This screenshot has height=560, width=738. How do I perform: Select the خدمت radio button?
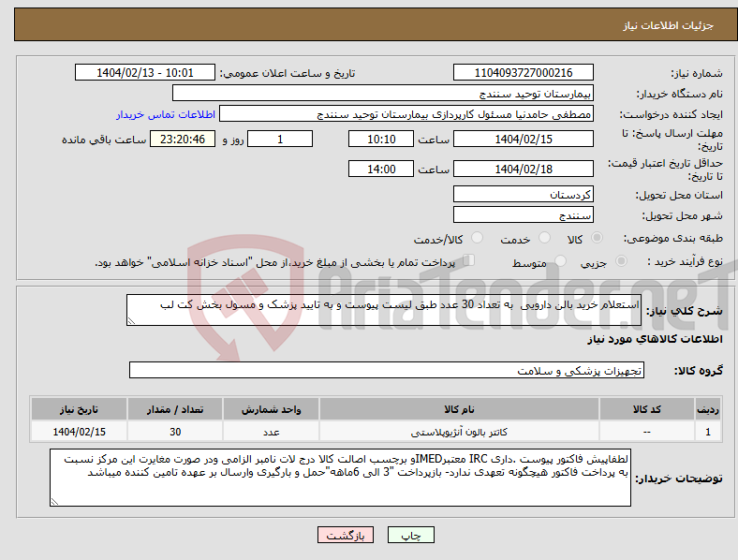point(544,238)
